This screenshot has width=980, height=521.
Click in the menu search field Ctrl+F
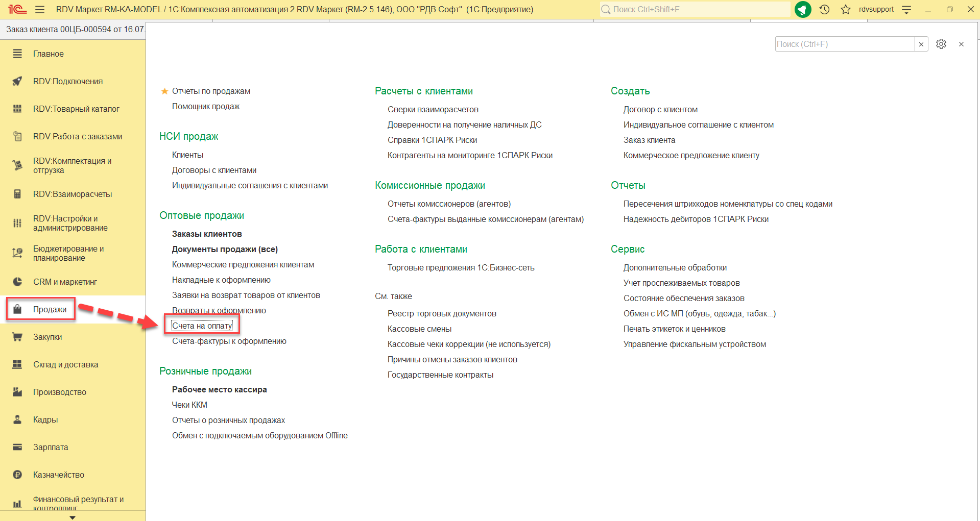click(x=845, y=44)
